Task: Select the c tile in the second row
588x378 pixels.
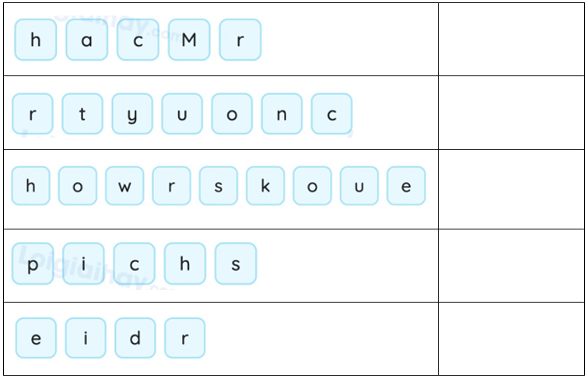Action: [332, 114]
